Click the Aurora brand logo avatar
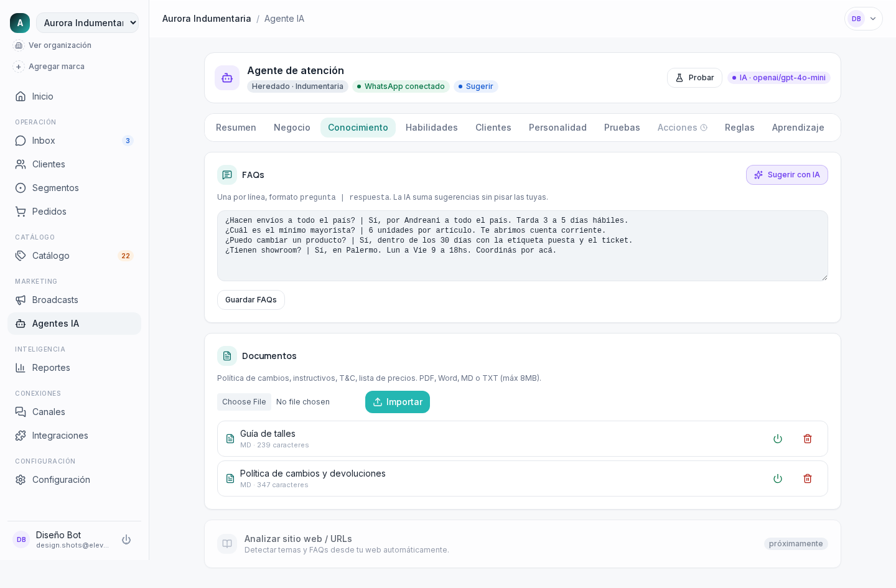Image resolution: width=896 pixels, height=588 pixels. (x=20, y=23)
